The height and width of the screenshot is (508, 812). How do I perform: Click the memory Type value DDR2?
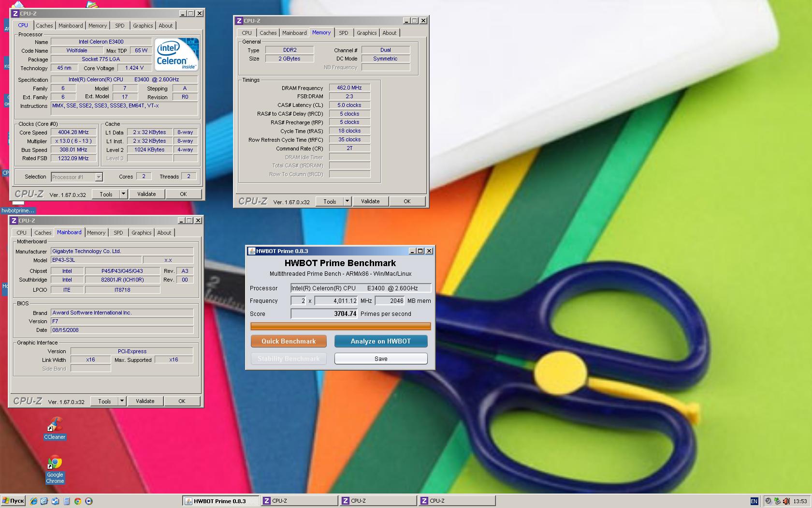click(290, 50)
